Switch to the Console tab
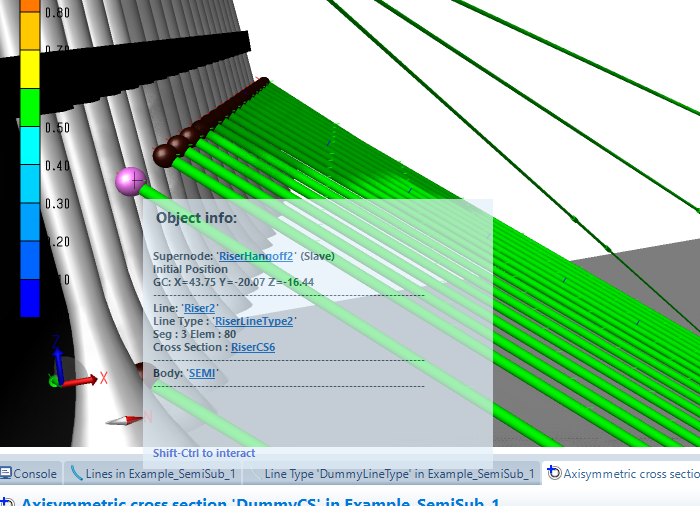This screenshot has width=700, height=506. click(29, 473)
